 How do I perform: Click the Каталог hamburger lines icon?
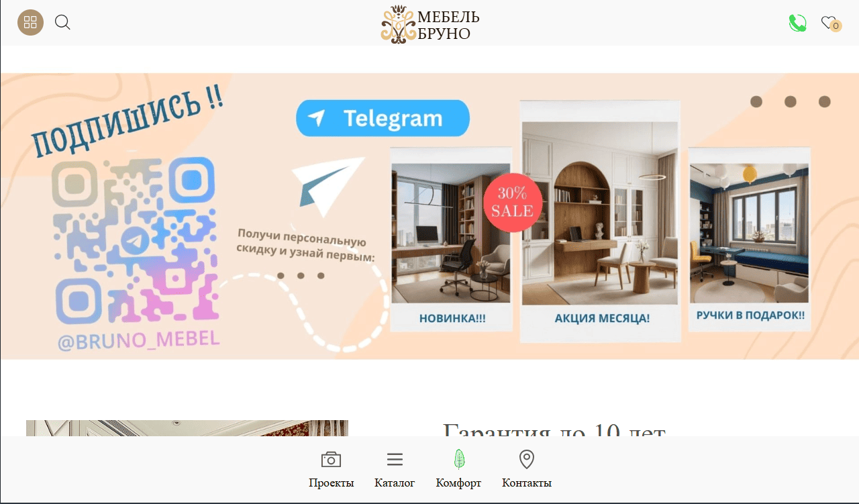pos(395,460)
